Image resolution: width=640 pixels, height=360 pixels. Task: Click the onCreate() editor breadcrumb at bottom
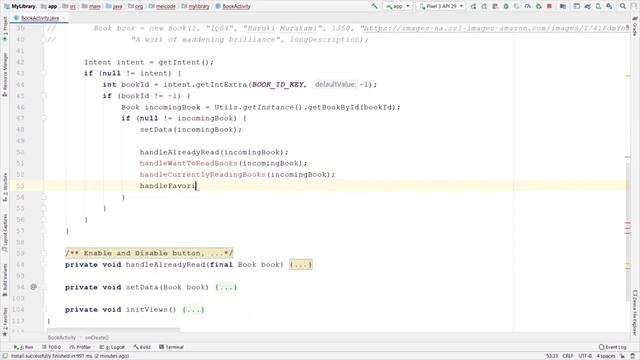pos(97,338)
